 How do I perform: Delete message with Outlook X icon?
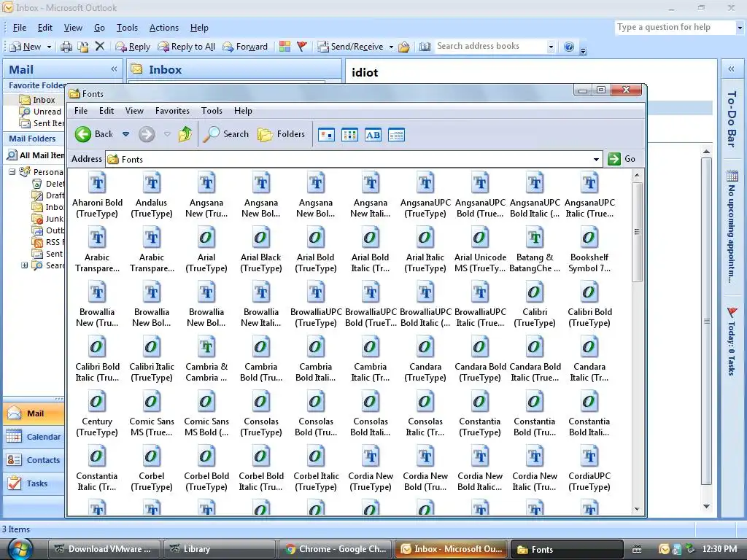99,46
